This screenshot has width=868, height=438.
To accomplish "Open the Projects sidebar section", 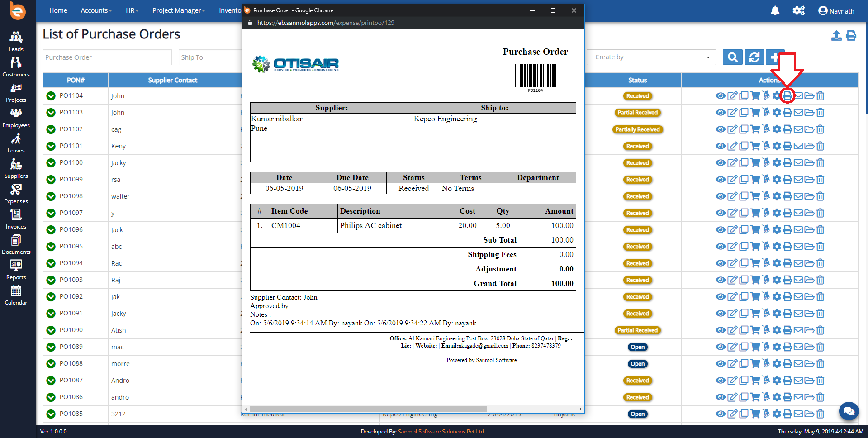I will (x=16, y=92).
